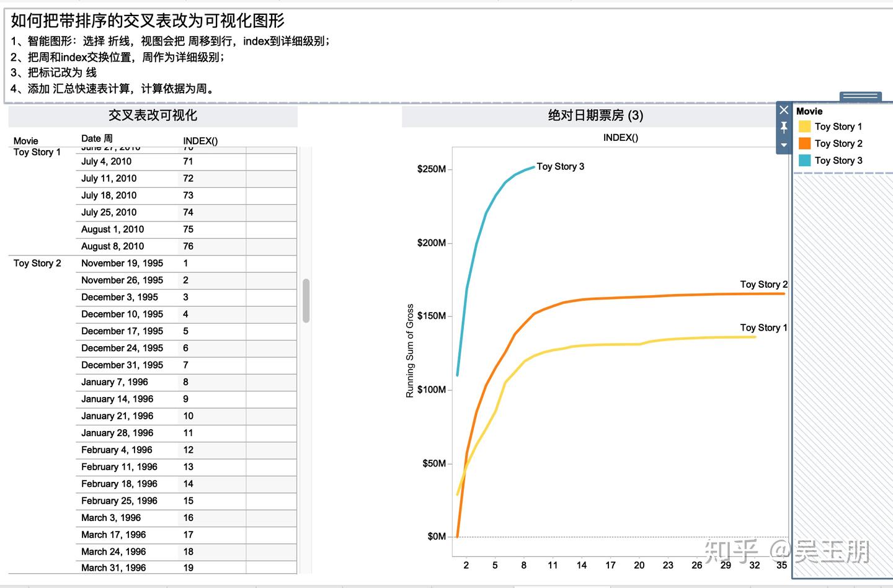The height and width of the screenshot is (588, 893).
Task: Click the yellow Toy Story 1 color swatch
Action: [x=804, y=126]
